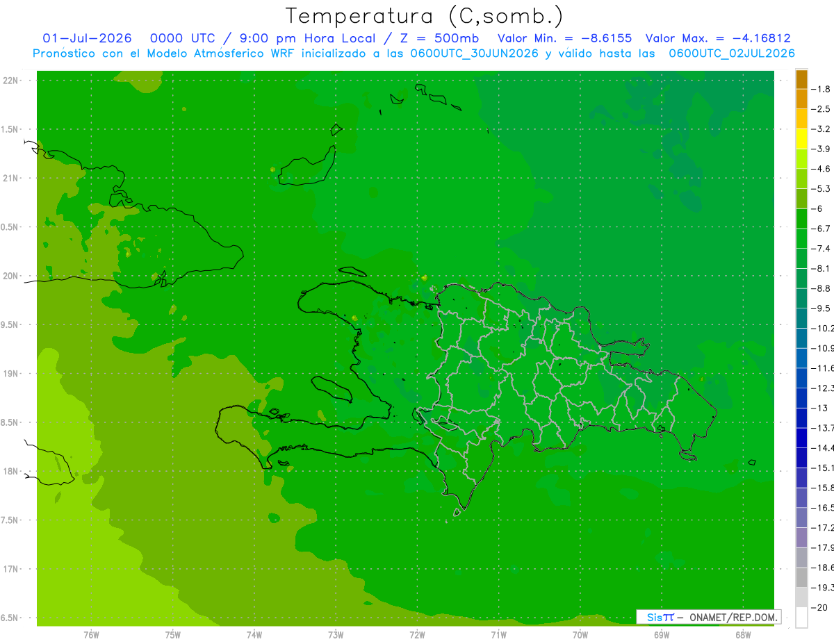Click the 20N latitude axis label
The image size is (834, 644).
[11, 276]
